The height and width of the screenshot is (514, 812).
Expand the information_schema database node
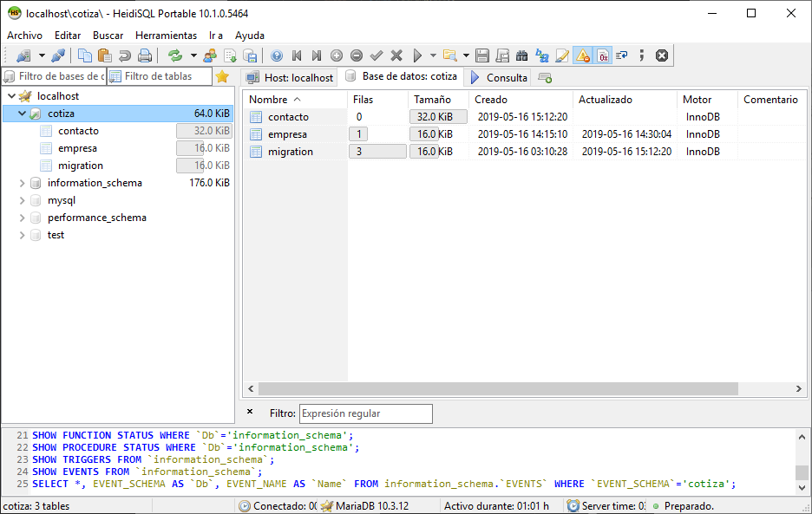22,183
